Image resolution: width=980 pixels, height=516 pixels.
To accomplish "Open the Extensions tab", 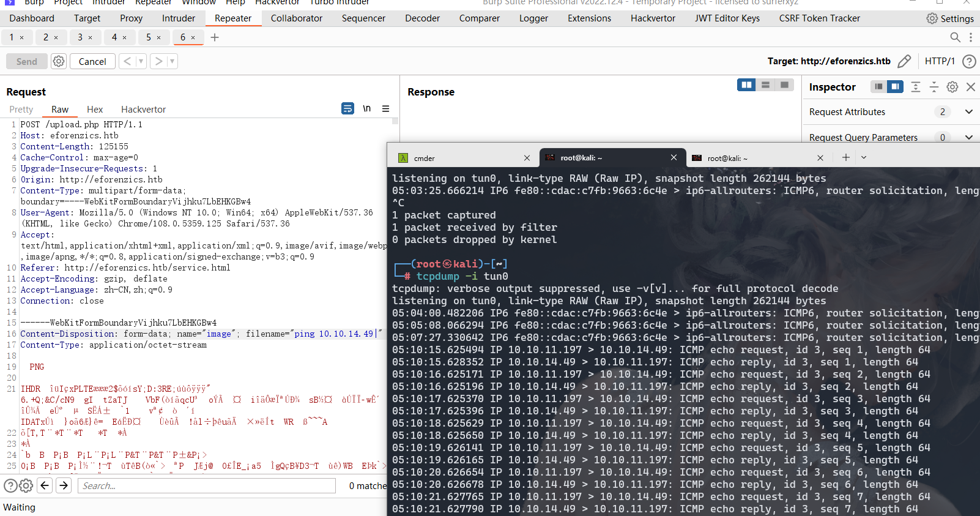I will click(x=589, y=18).
